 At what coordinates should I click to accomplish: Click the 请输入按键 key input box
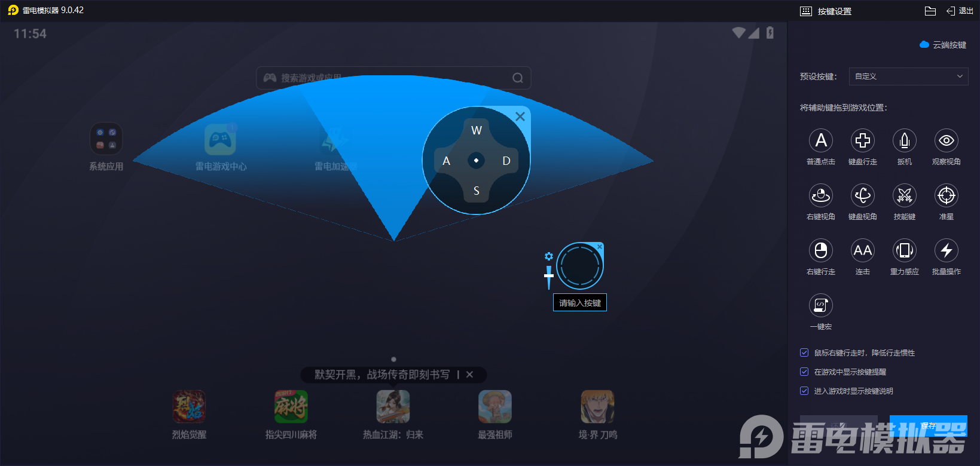tap(580, 303)
